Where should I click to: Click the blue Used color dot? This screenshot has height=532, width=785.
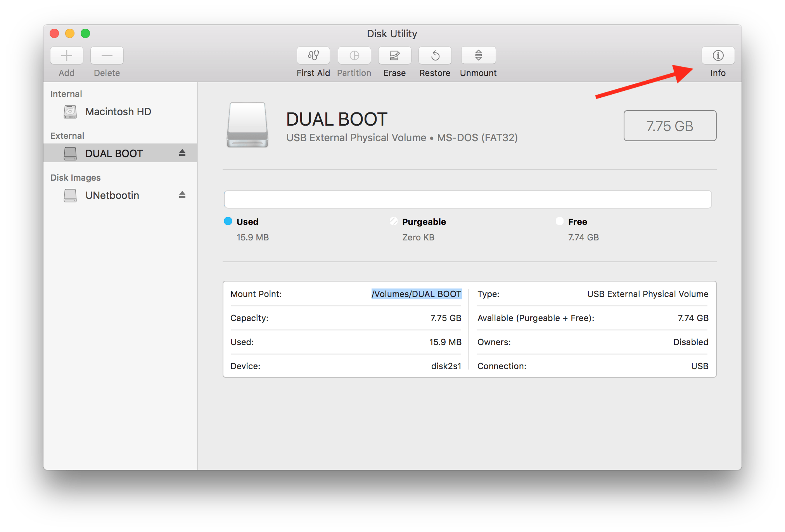(x=228, y=221)
